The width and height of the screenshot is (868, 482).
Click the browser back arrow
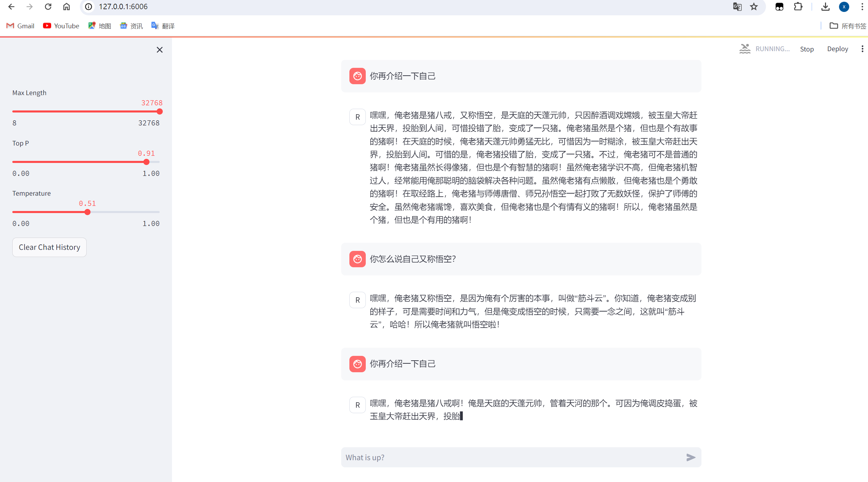[11, 6]
